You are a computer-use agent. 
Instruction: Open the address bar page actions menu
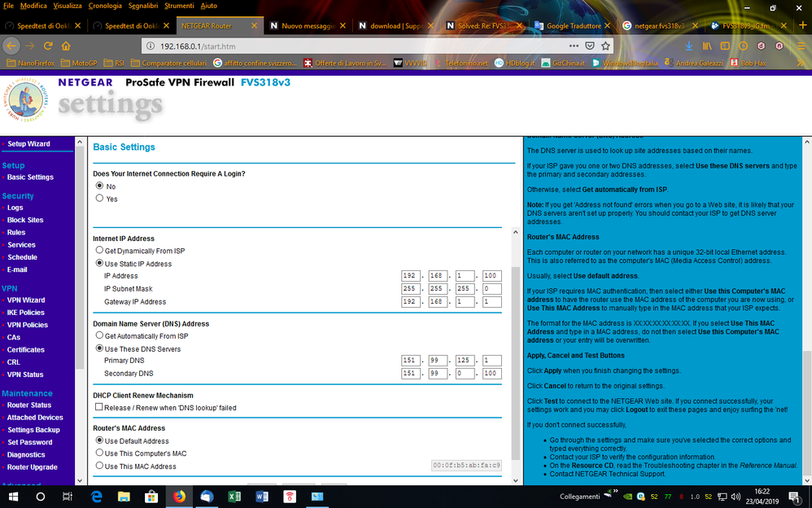click(x=574, y=46)
